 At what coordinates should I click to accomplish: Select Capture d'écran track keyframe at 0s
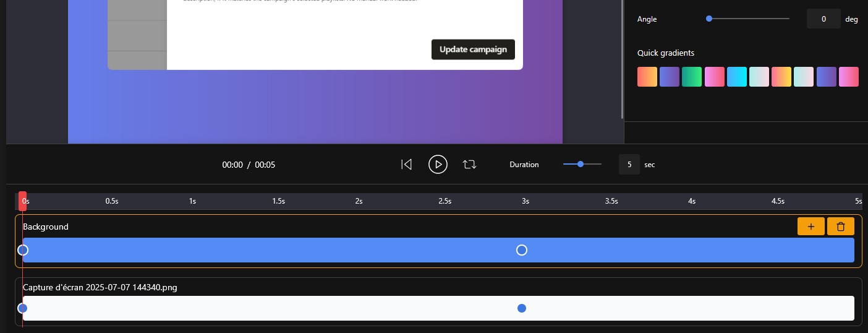[x=23, y=308]
